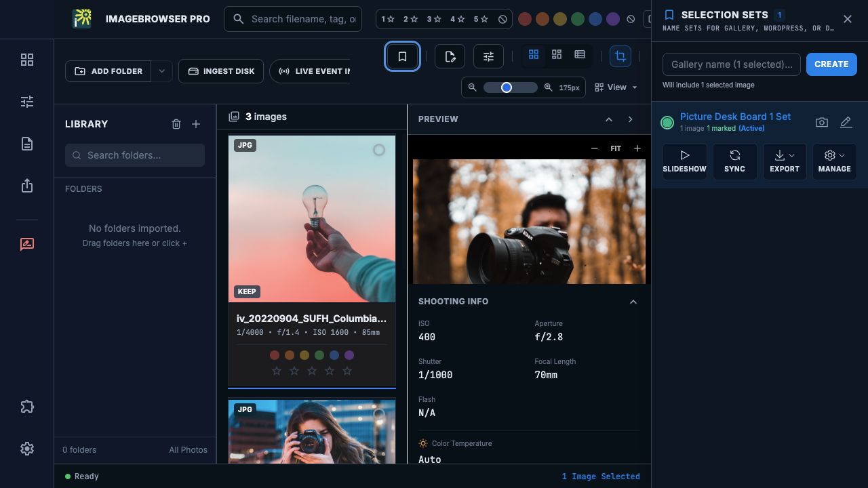
Task: Open the plugins puzzle icon in sidebar
Action: click(x=27, y=407)
